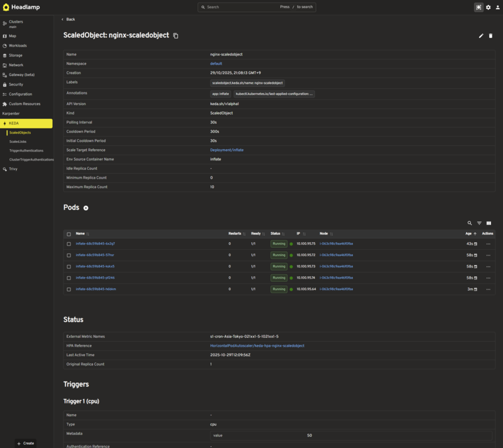Image resolution: width=503 pixels, height=448 pixels.
Task: Click the calendar icon beside age 3m
Action: pyautogui.click(x=475, y=289)
